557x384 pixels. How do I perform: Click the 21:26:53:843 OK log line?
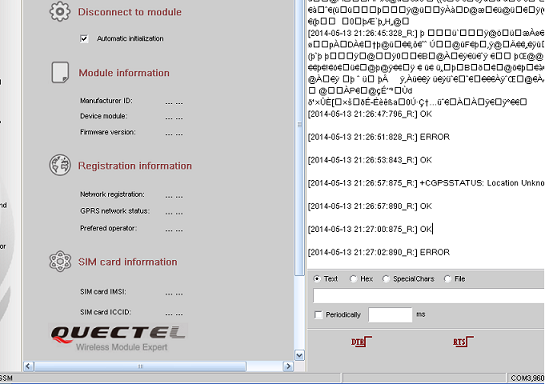coord(370,160)
